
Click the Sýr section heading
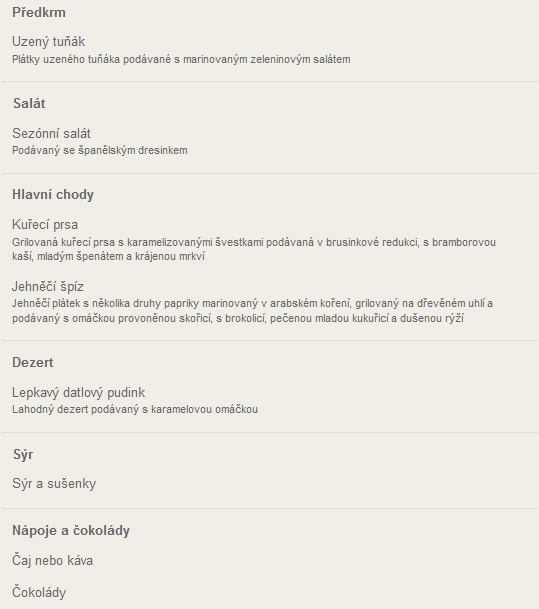(x=23, y=454)
